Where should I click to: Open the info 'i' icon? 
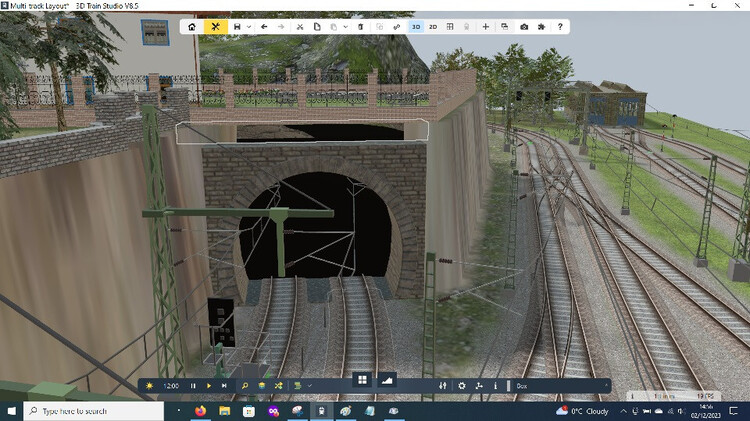(496, 386)
